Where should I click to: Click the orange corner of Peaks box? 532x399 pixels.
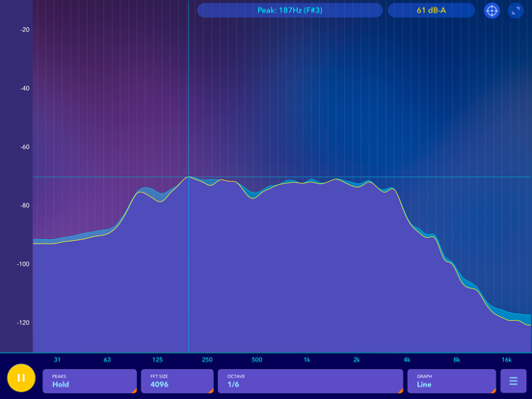click(134, 391)
